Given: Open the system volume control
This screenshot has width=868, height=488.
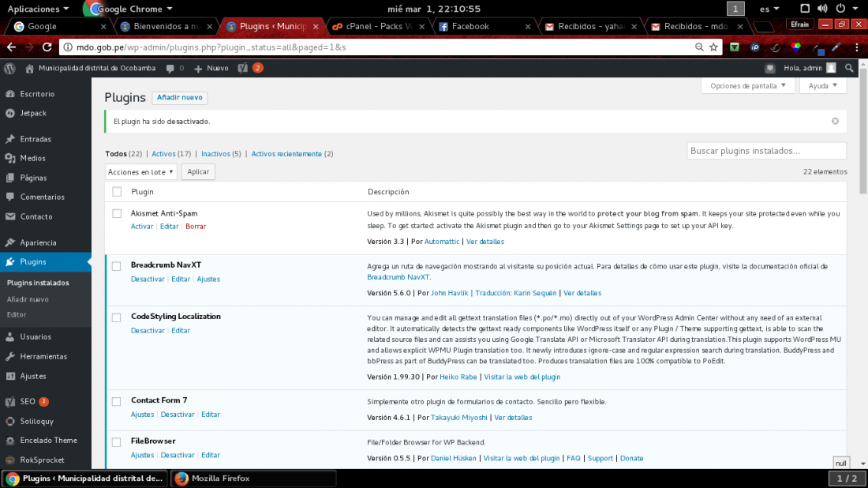Looking at the screenshot, I should click(822, 9).
